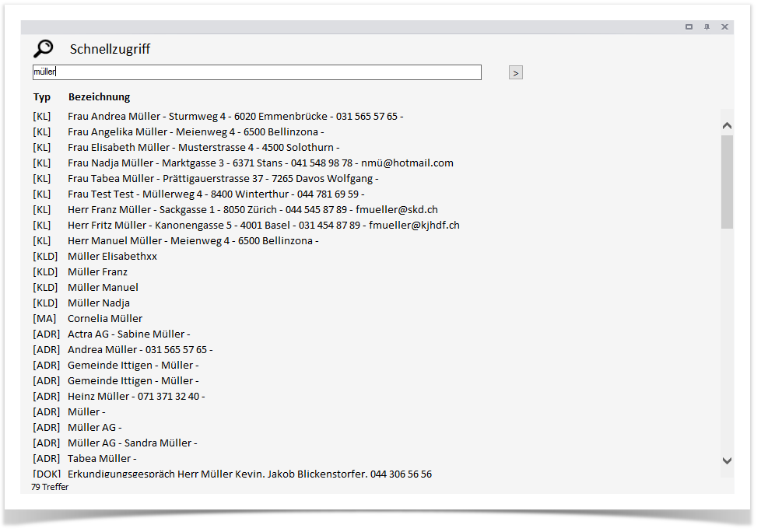Click the scrollbar down arrow
The image size is (761, 532).
(x=727, y=460)
